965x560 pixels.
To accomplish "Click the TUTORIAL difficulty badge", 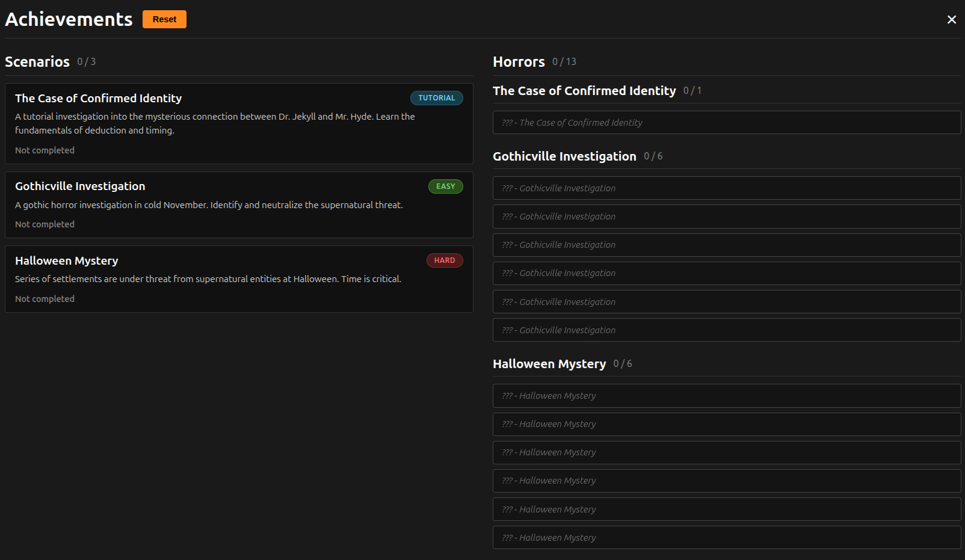I will [x=436, y=98].
